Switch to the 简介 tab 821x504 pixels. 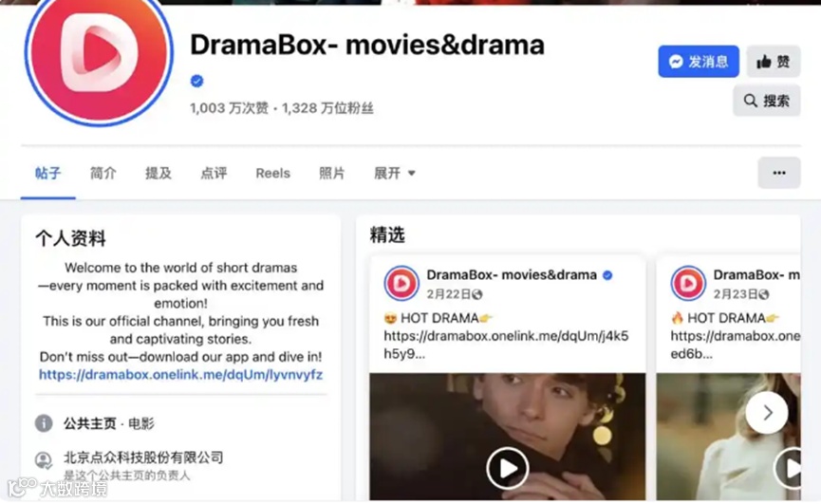coord(103,174)
